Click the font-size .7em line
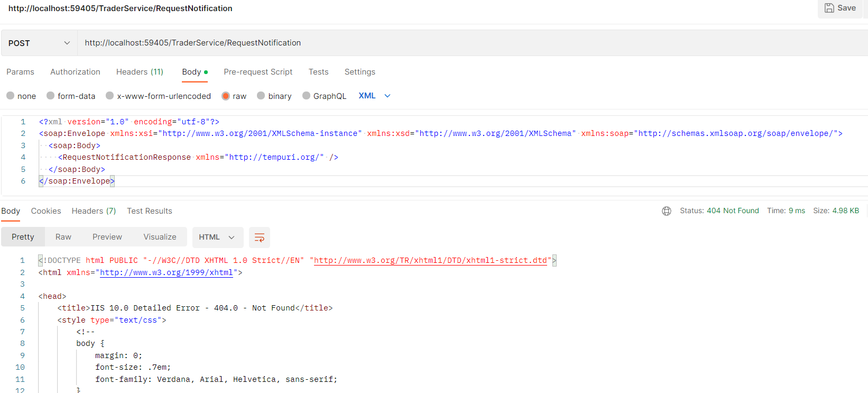The height and width of the screenshot is (393, 868). pos(133,367)
